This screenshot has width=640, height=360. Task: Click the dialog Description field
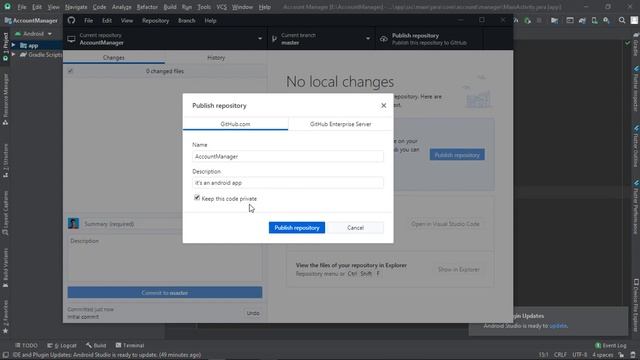click(x=288, y=183)
